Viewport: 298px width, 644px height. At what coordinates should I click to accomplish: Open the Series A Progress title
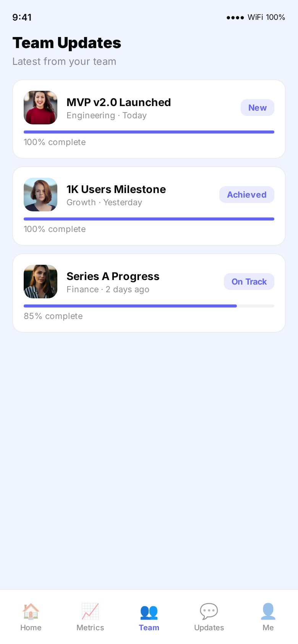113,276
